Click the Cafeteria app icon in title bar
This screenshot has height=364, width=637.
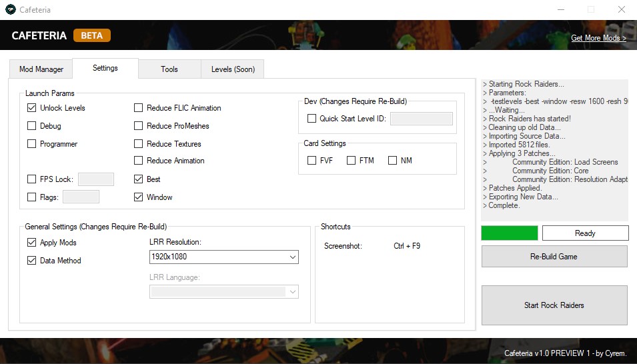[x=11, y=9]
